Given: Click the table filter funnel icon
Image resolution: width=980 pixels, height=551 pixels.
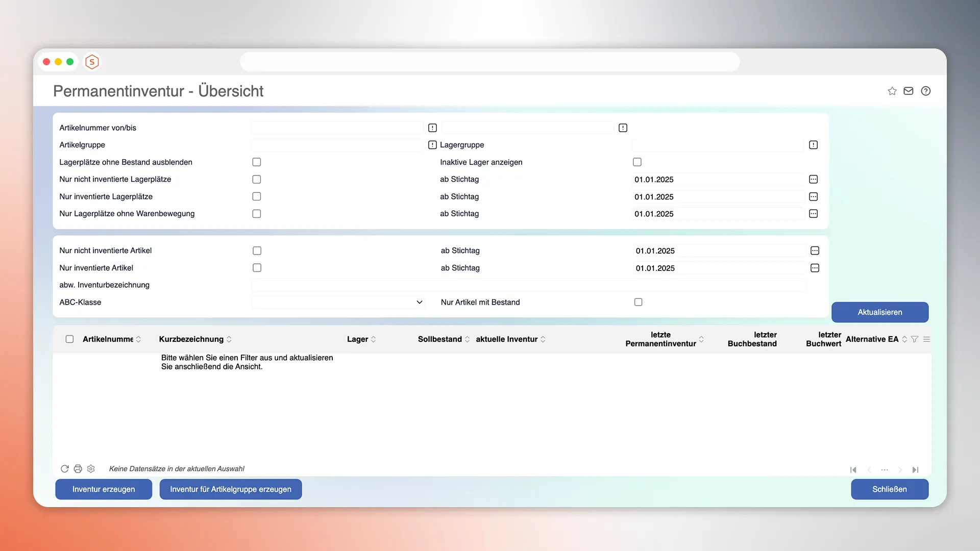Looking at the screenshot, I should pos(915,339).
